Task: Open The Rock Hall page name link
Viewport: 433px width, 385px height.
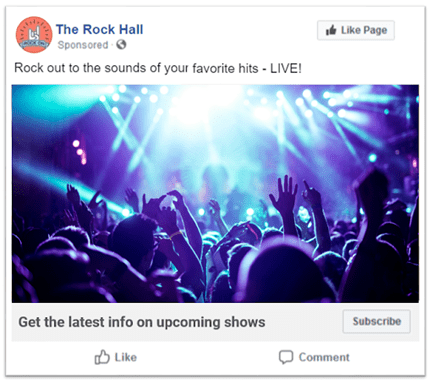Action: [100, 29]
